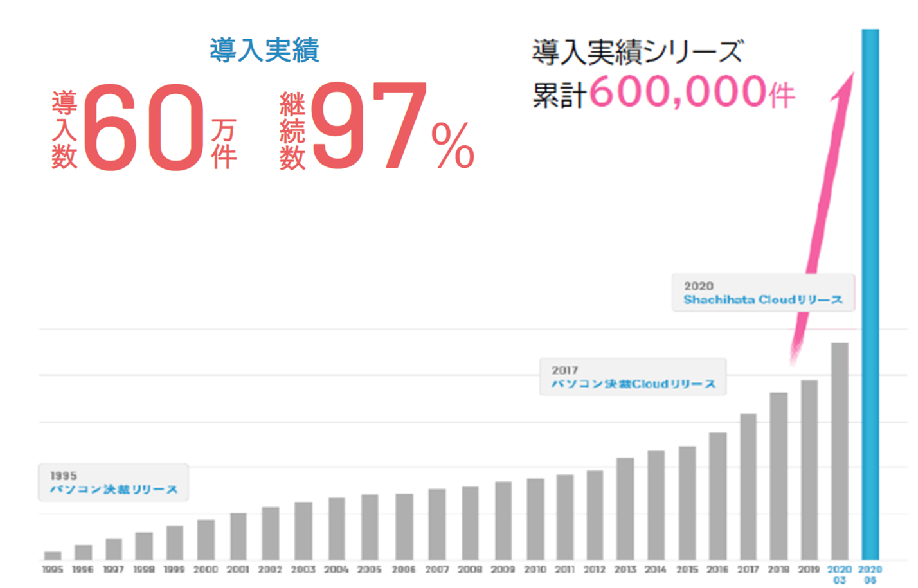Click the 導入実績 blue heading
Screen dimensions: 918x588
264,50
